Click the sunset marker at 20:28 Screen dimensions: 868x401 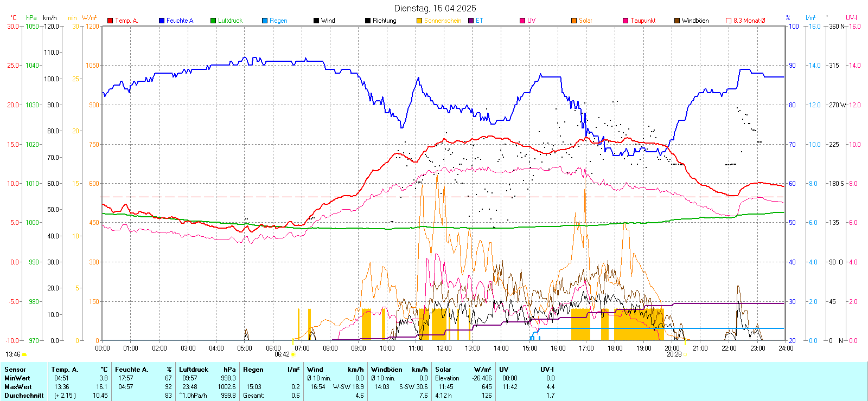click(685, 354)
